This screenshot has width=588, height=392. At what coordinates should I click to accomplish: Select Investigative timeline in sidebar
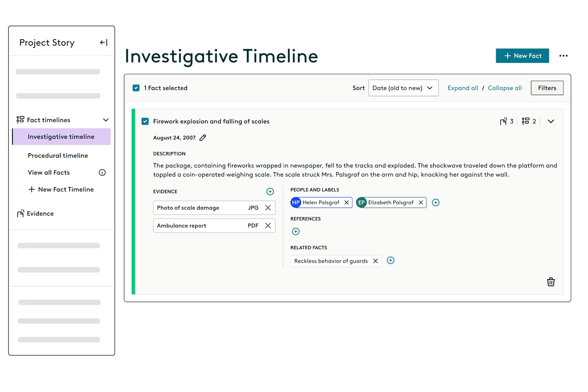(61, 137)
